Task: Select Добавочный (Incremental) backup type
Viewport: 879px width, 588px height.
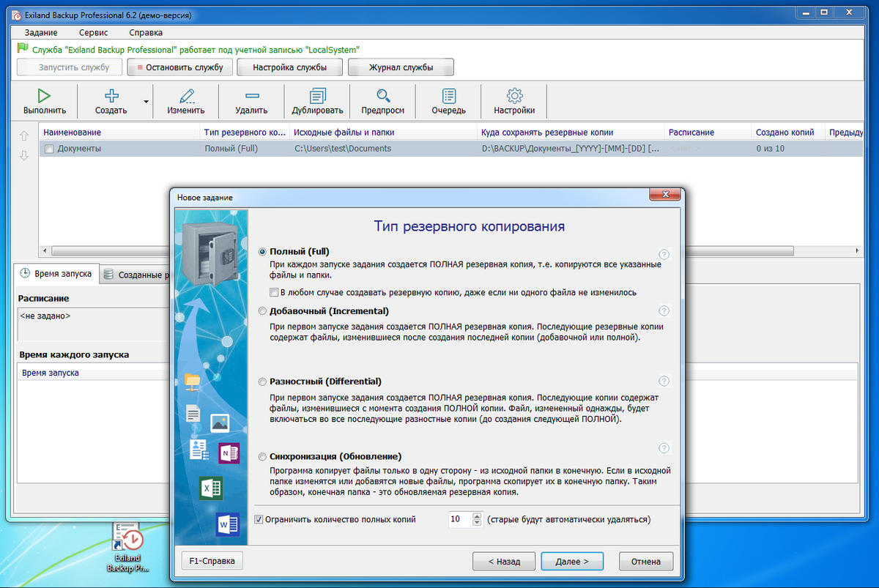Action: click(262, 311)
